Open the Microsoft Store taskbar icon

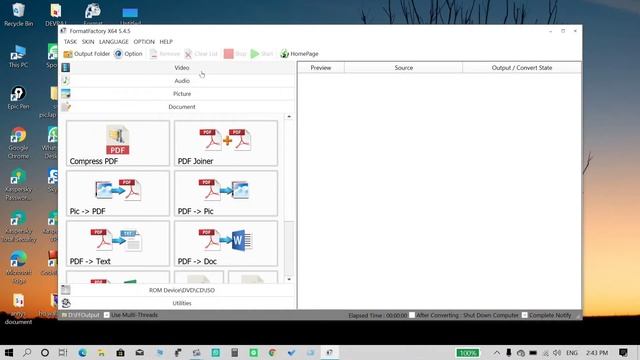(120, 353)
